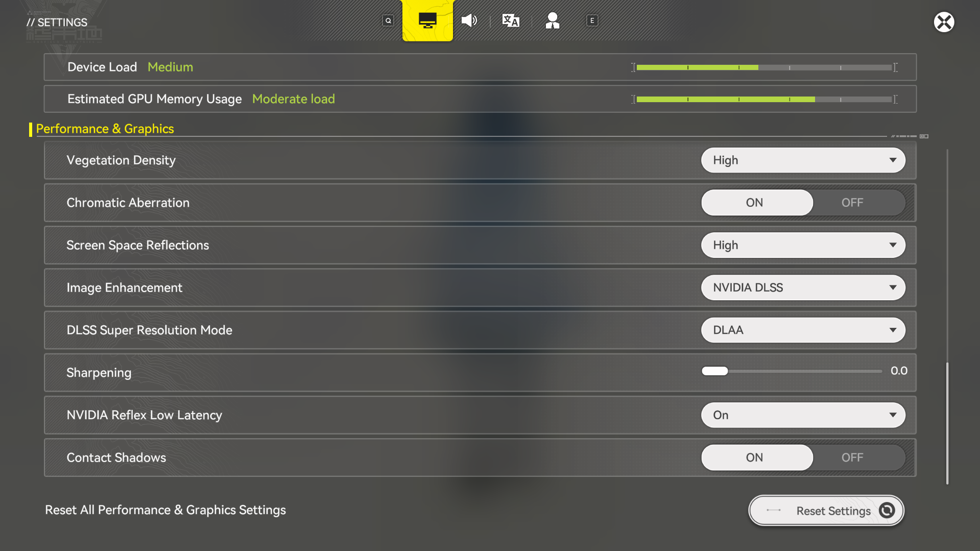Expand the Vegetation Density dropdown

(803, 160)
